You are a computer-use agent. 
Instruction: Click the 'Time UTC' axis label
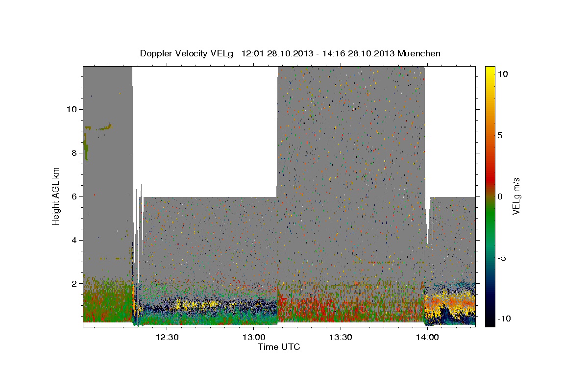coord(279,347)
